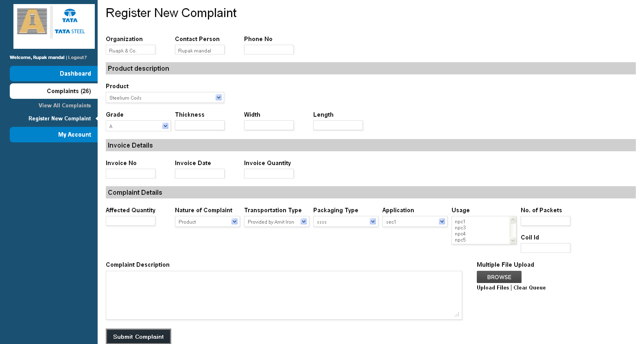Click the Upload Files link

(x=493, y=287)
